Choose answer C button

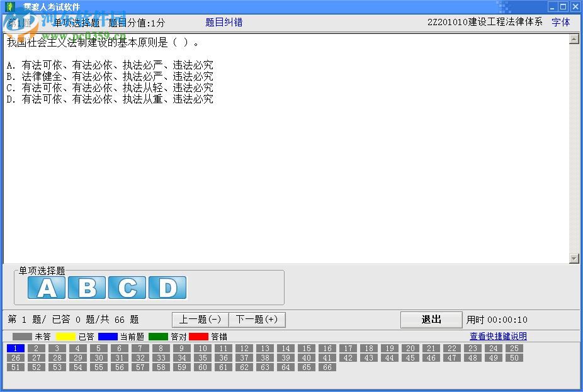point(127,288)
